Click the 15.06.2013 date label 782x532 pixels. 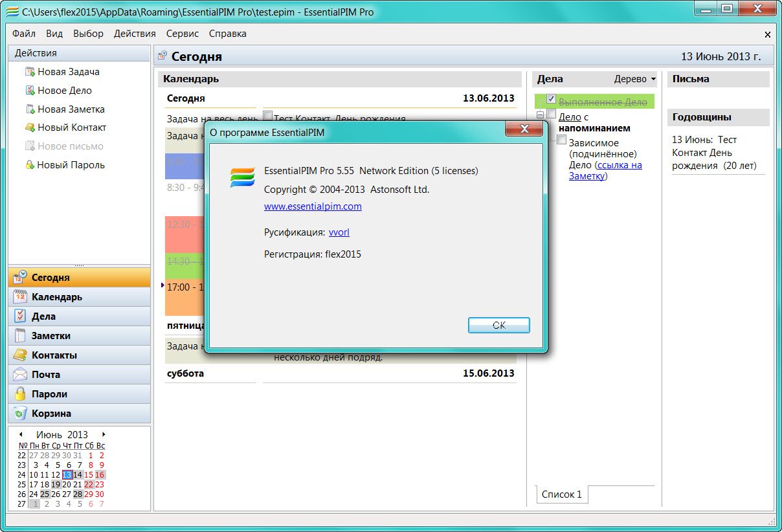[x=489, y=373]
